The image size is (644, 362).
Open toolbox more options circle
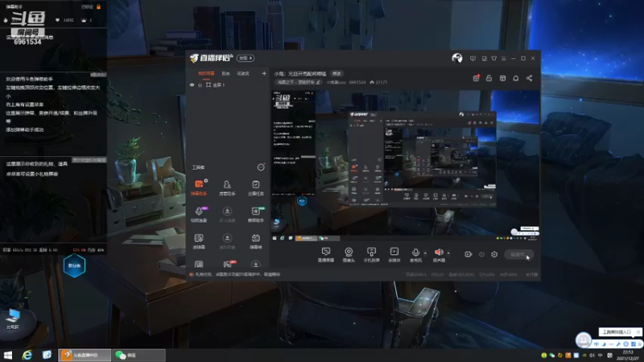pyautogui.click(x=261, y=167)
